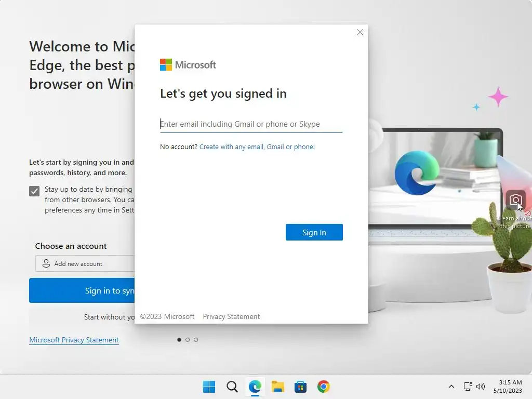Open the Windows Start menu

209,387
